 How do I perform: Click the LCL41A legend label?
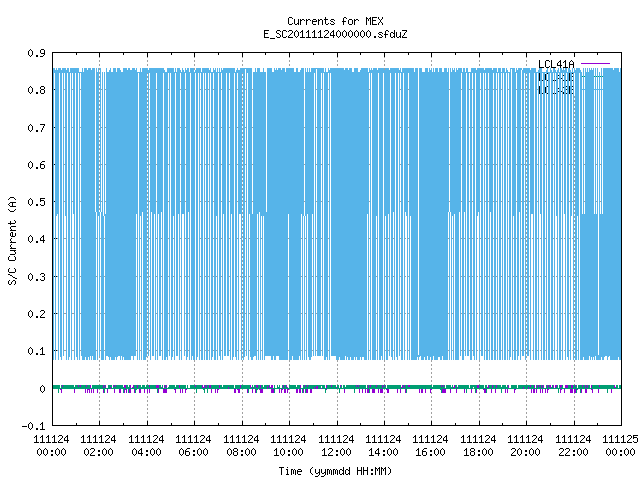[556, 64]
